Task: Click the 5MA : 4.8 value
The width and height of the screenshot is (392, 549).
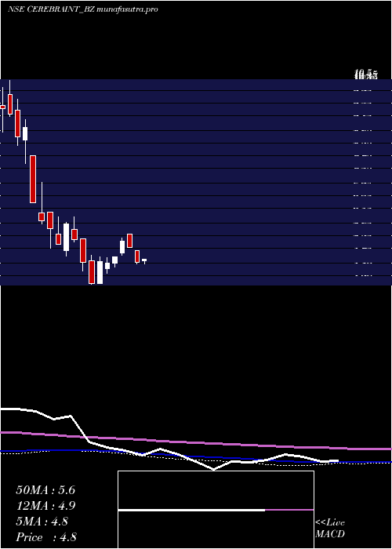Action: click(x=42, y=522)
